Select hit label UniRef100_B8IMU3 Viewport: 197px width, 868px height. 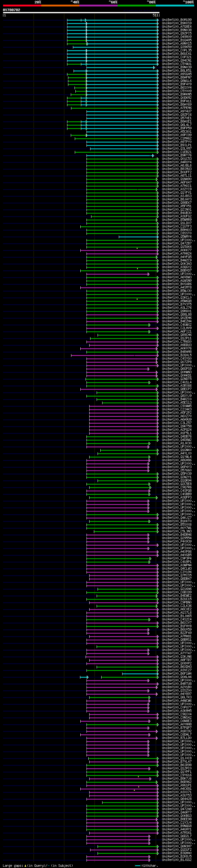tap(177, 169)
